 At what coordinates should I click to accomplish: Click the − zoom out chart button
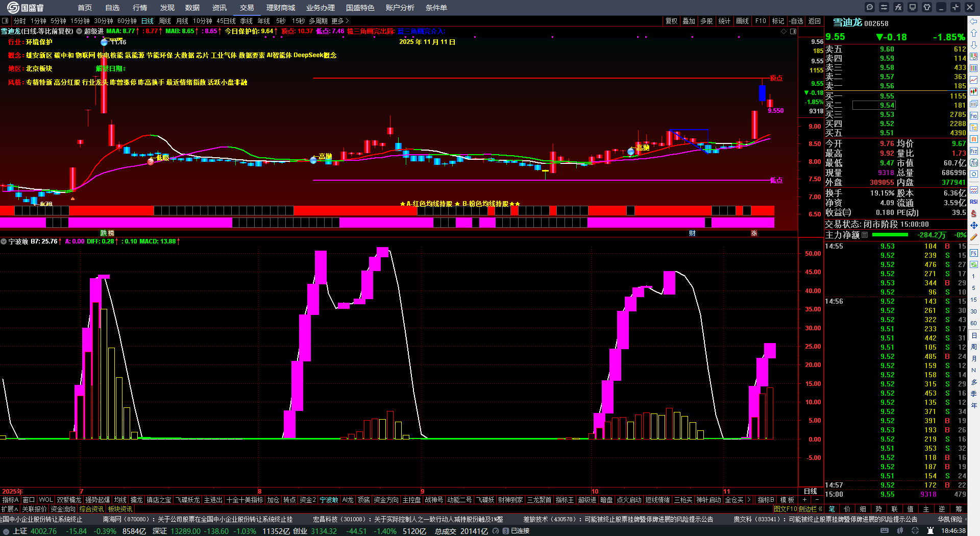817,500
